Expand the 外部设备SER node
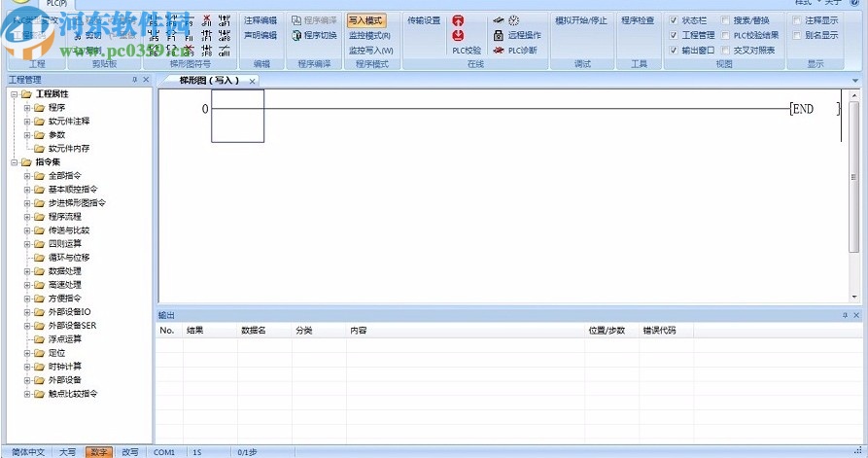This screenshot has width=868, height=458. (x=27, y=326)
